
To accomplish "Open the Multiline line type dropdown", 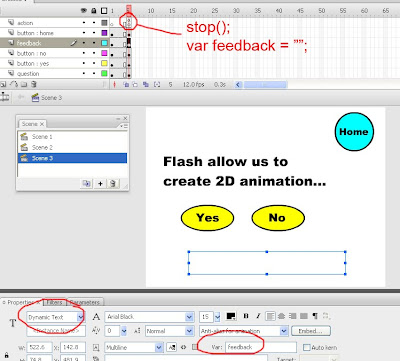I will 159,347.
